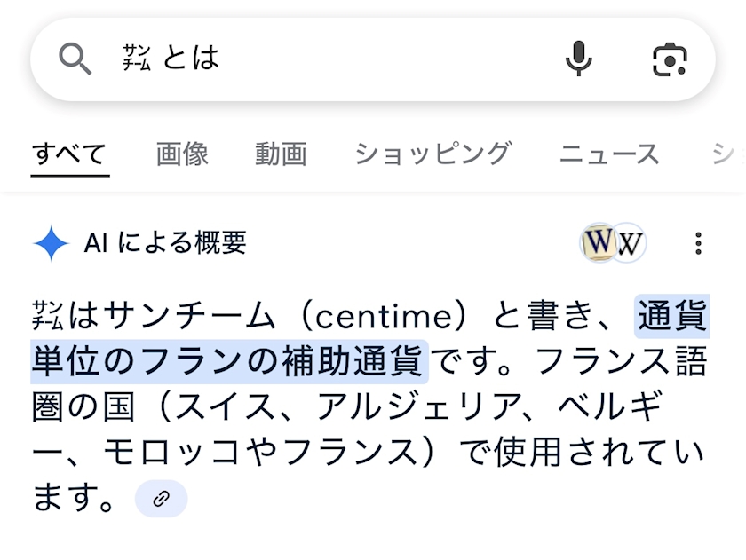Open the first Wikipedia source thumbnail

[x=599, y=243]
